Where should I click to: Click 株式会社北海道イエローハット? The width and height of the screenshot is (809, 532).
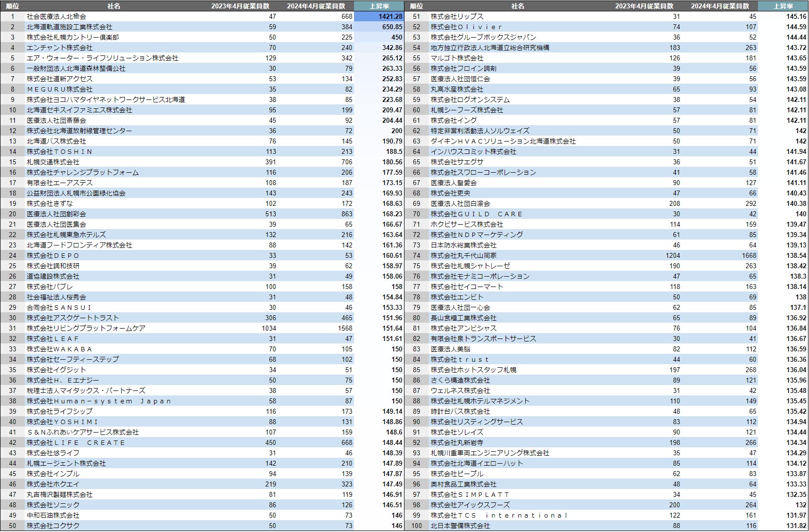click(x=477, y=463)
